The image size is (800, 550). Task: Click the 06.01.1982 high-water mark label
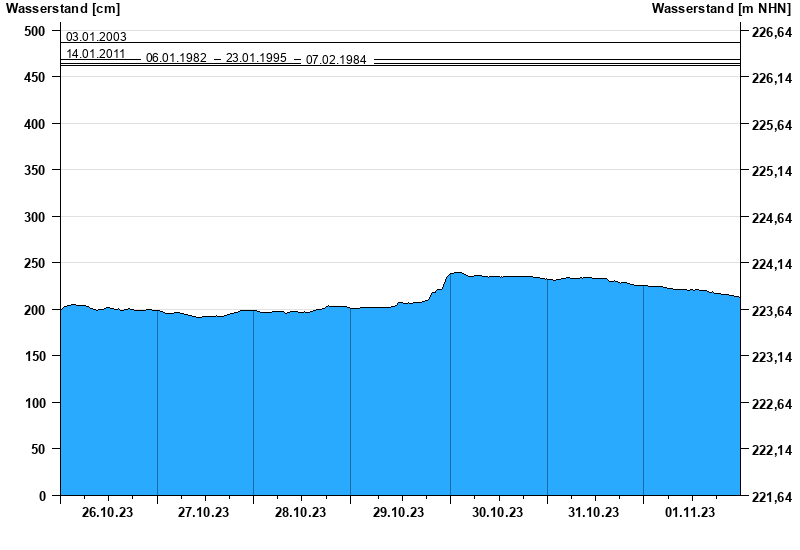point(176,58)
